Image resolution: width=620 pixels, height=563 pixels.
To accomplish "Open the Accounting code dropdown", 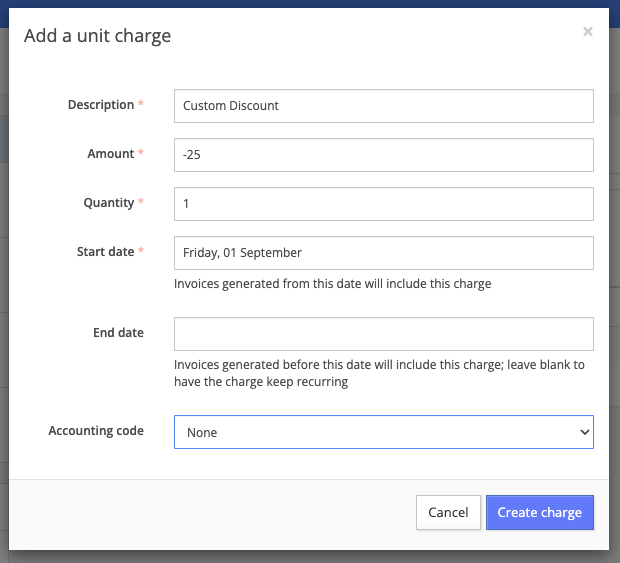I will click(384, 432).
